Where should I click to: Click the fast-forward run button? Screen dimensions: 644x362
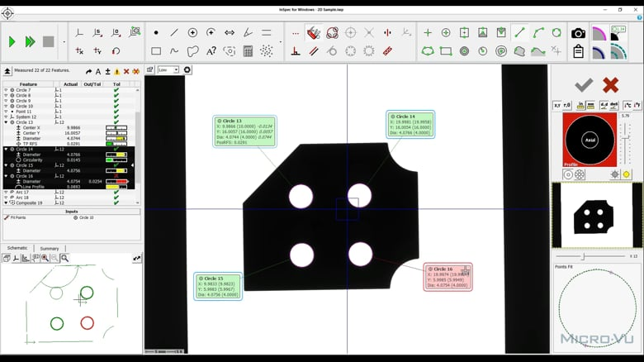[30, 41]
